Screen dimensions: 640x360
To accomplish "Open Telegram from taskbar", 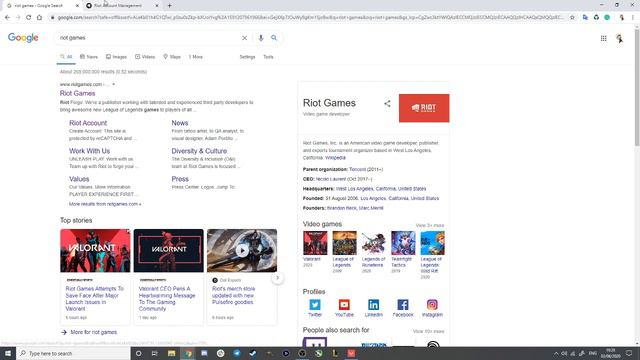I will click(x=237, y=353).
